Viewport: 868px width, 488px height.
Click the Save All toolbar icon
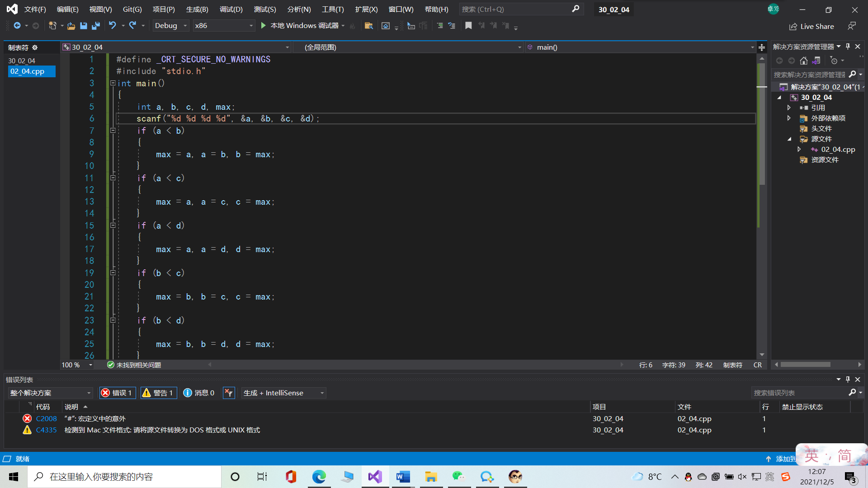(x=96, y=26)
